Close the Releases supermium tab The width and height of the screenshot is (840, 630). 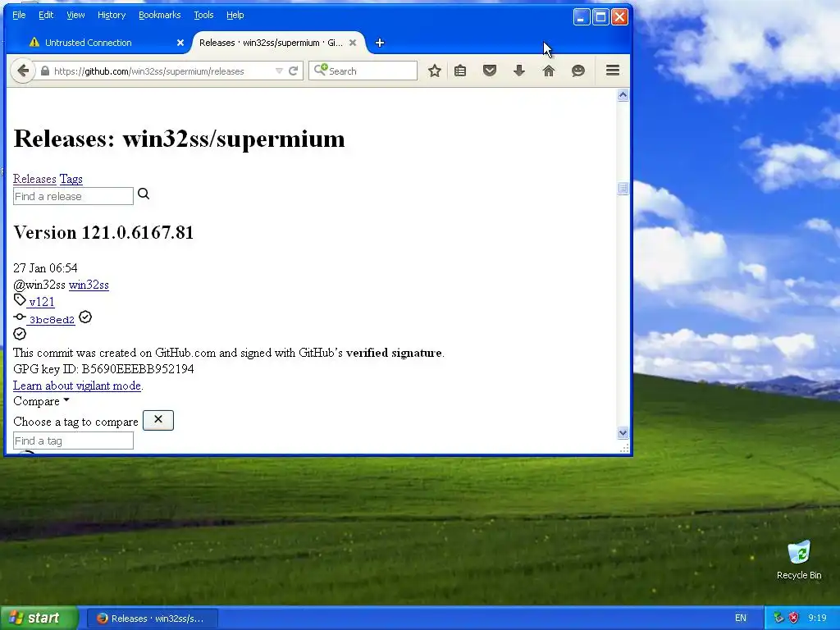tap(353, 43)
